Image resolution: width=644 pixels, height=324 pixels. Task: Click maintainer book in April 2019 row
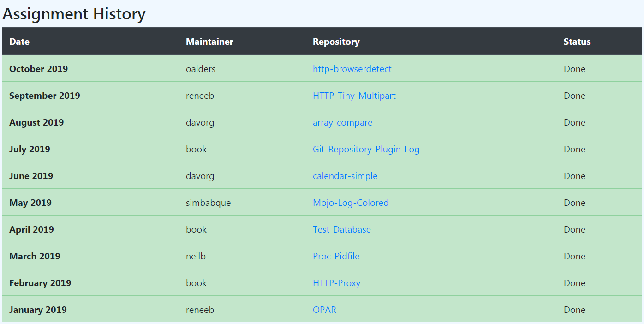[197, 229]
